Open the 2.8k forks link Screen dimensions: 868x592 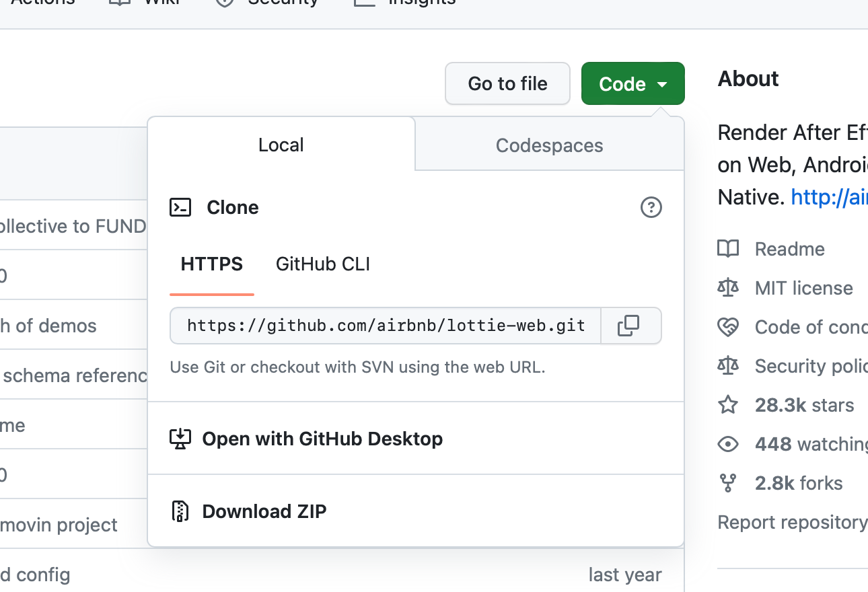click(799, 483)
